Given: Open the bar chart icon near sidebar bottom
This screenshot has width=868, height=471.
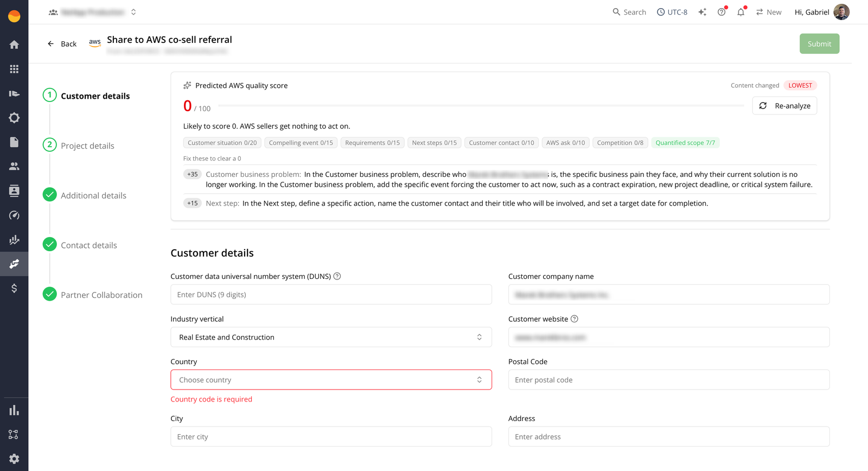Looking at the screenshot, I should (14, 410).
